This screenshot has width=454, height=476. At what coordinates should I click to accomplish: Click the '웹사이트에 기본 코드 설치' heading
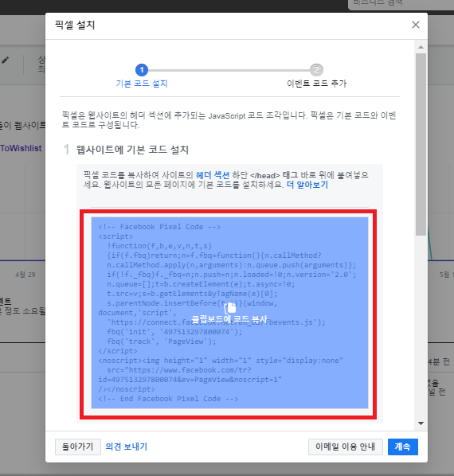pos(132,150)
